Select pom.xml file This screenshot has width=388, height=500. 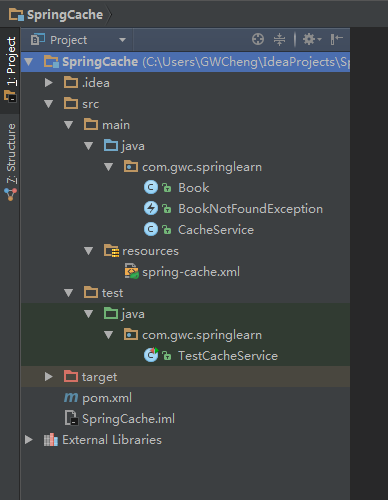coord(107,398)
